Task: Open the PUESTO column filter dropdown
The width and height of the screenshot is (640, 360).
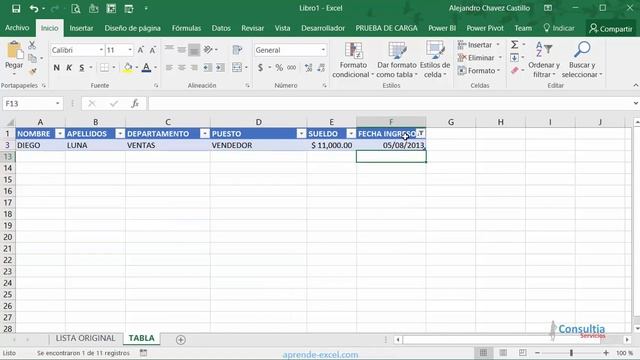Action: pyautogui.click(x=301, y=134)
